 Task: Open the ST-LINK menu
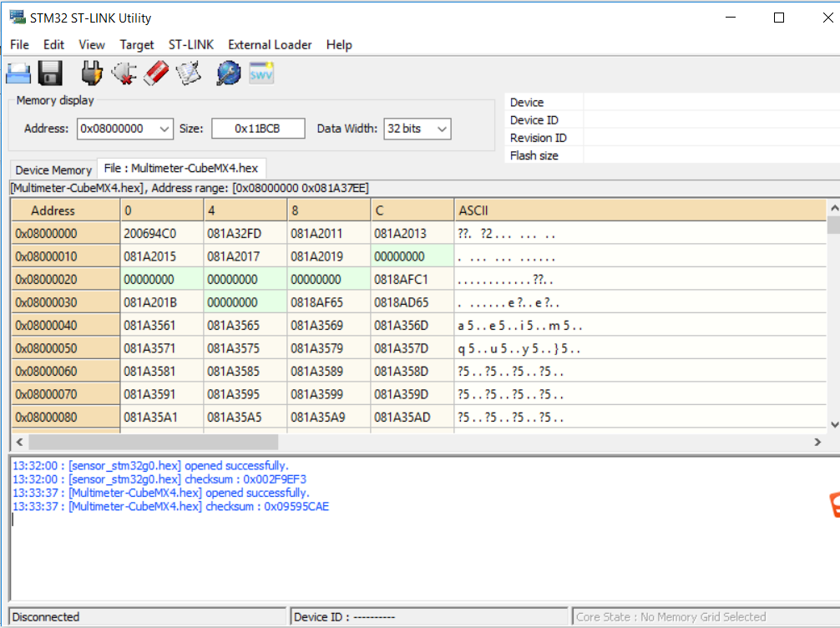[x=190, y=44]
